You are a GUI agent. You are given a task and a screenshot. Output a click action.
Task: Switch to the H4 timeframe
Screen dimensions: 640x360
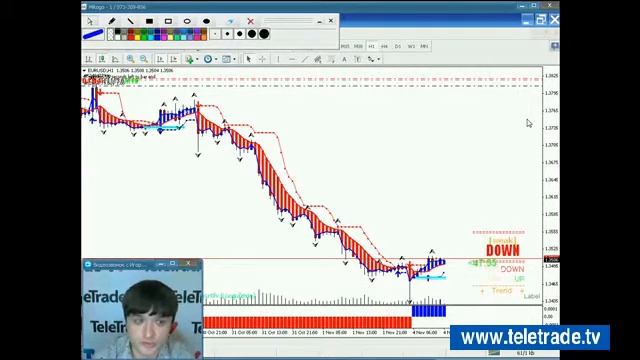click(x=384, y=47)
